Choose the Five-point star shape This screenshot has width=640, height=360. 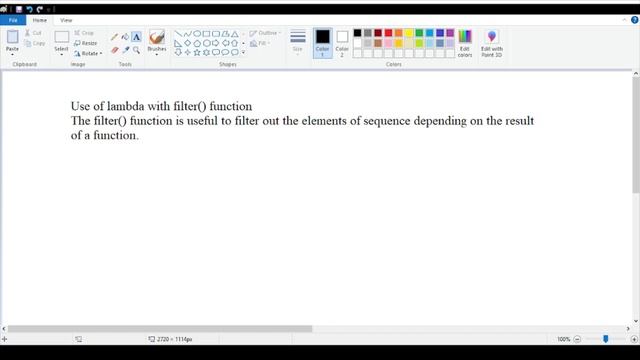(x=197, y=53)
